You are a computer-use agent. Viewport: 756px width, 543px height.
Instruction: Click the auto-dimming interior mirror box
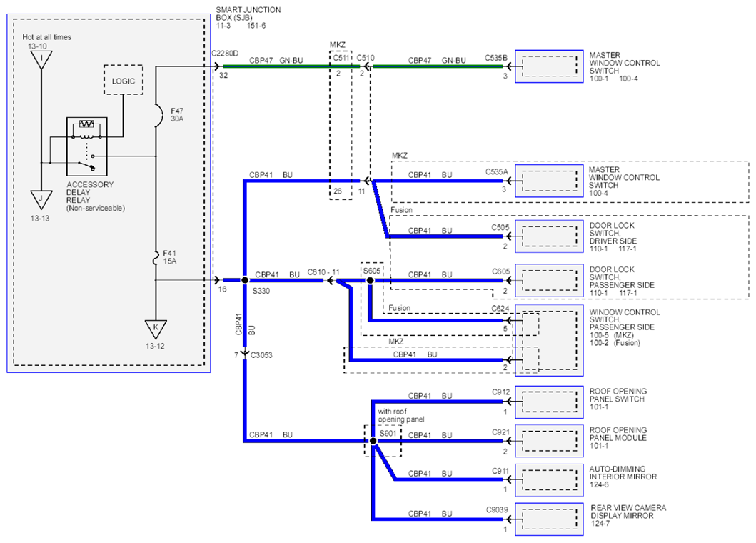pos(549,480)
